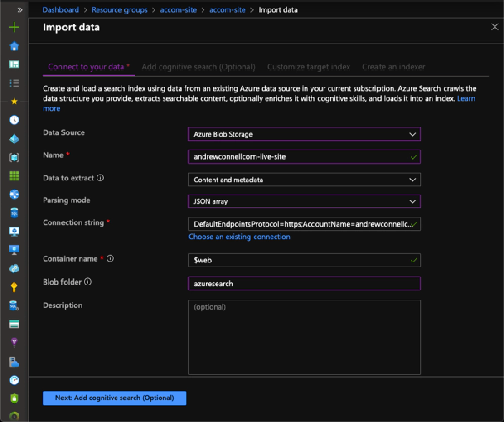The image size is (504, 422).
Task: Select the Favorites star icon
Action: [x=14, y=100]
